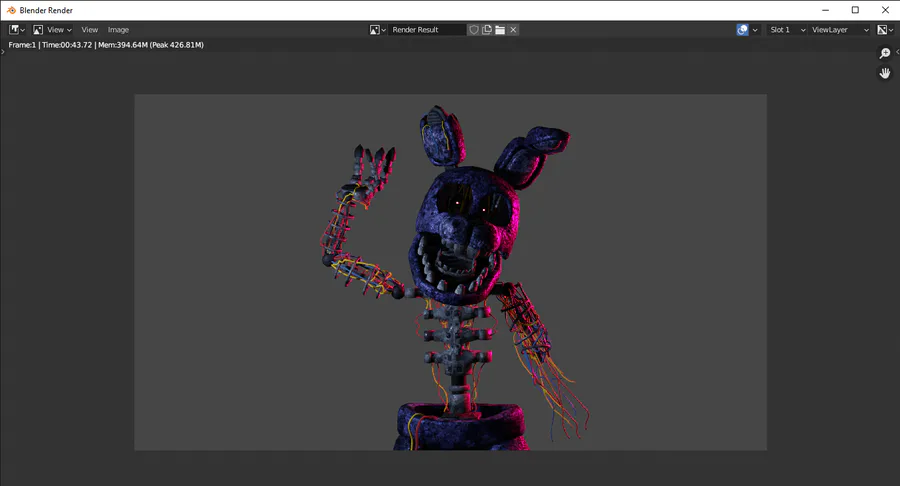Click the Blender logo in title bar
The height and width of the screenshot is (486, 900).
11,10
